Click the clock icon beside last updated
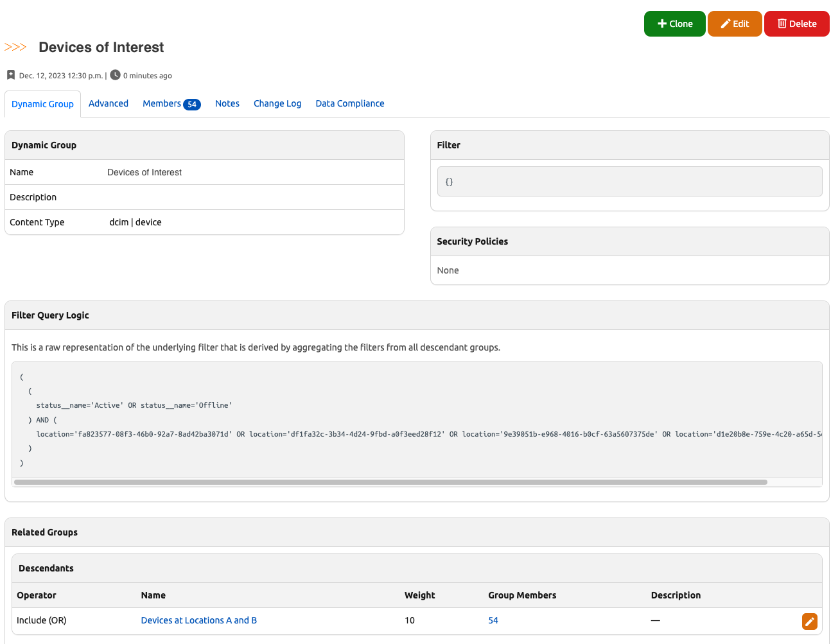831x644 pixels. [115, 75]
